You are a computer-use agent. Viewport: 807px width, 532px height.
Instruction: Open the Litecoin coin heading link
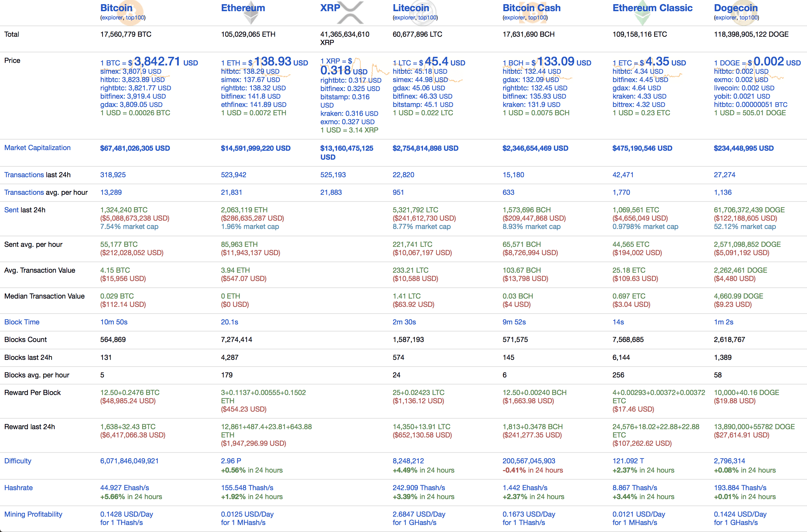point(411,8)
